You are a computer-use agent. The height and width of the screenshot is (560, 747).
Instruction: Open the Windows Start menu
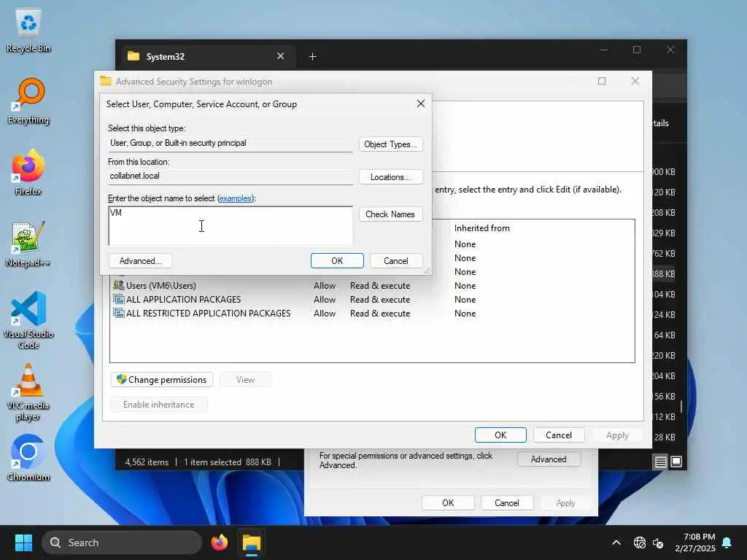pyautogui.click(x=23, y=542)
